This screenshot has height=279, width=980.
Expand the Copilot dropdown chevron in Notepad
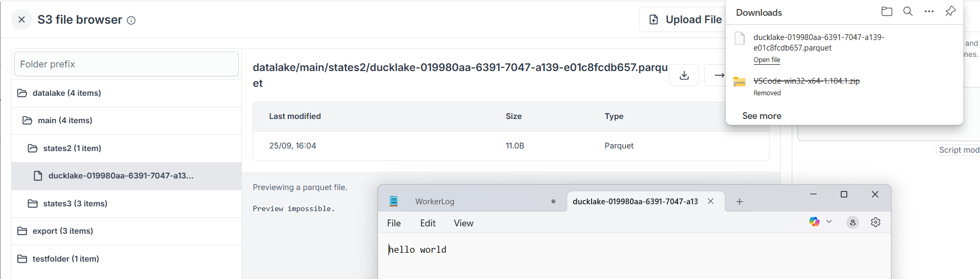[x=829, y=222]
